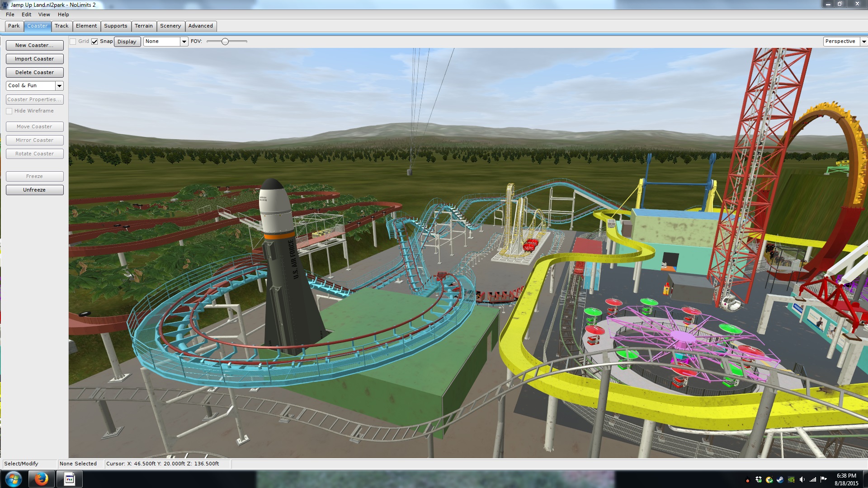This screenshot has width=868, height=488.
Task: Click the NVIDIA tray icon
Action: pos(791,479)
